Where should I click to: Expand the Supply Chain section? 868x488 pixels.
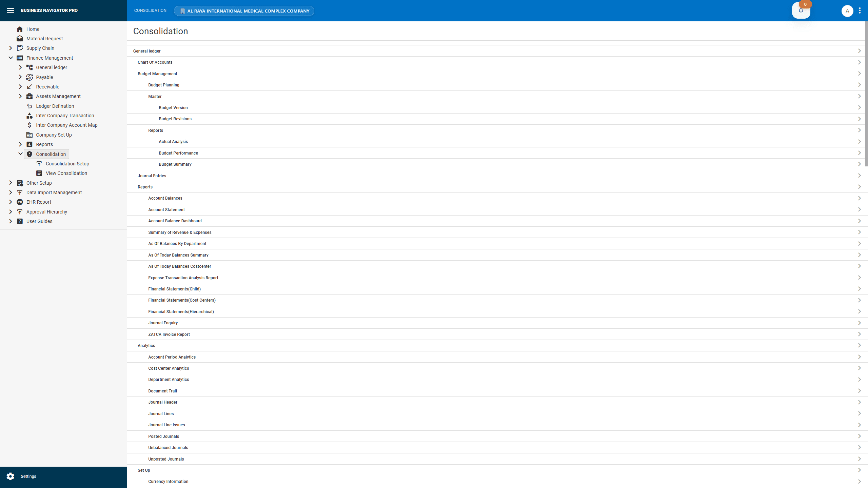[10, 48]
